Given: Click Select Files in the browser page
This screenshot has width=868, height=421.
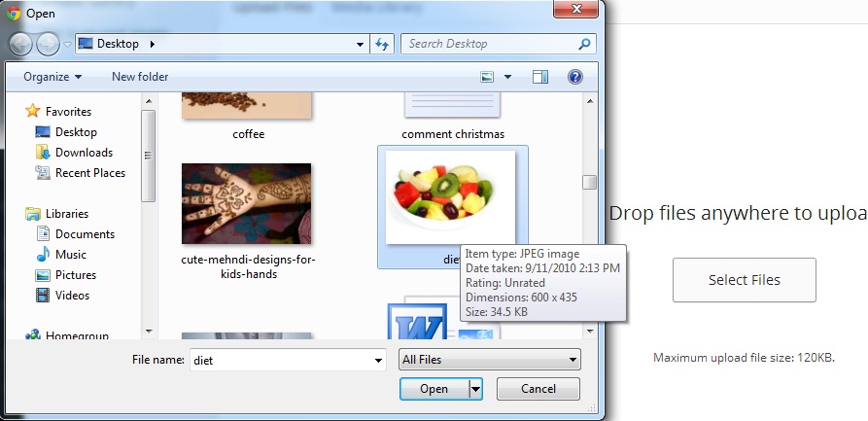Looking at the screenshot, I should [x=744, y=280].
